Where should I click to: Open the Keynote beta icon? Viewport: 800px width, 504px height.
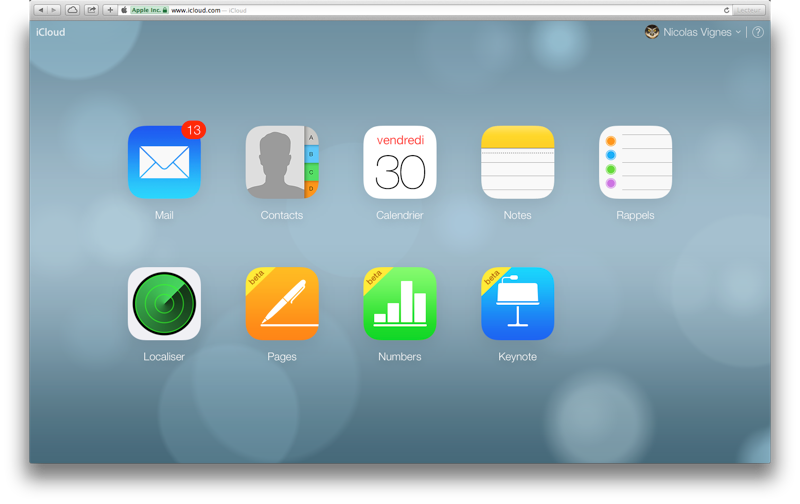pos(517,304)
